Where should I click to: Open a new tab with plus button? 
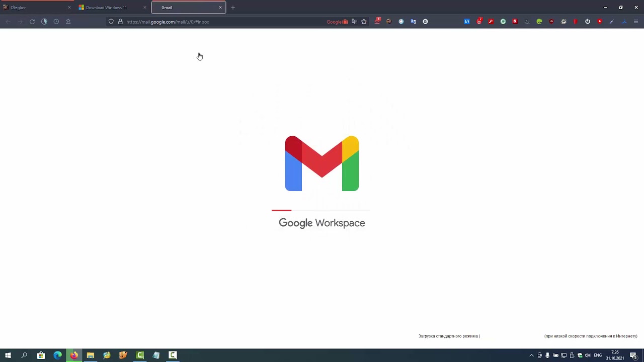tap(233, 8)
